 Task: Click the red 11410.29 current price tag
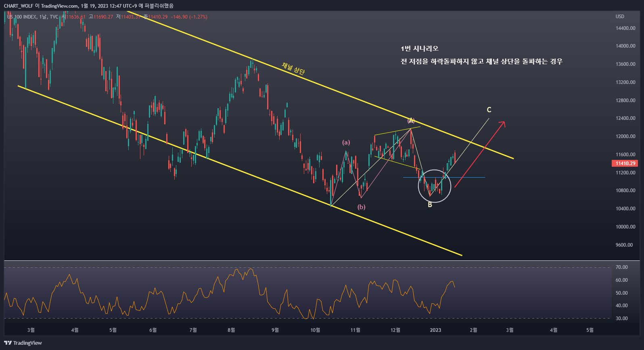[625, 163]
